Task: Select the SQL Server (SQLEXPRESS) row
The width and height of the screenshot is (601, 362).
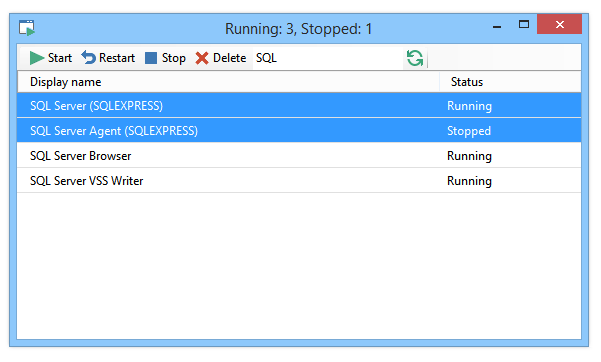Action: tap(299, 105)
